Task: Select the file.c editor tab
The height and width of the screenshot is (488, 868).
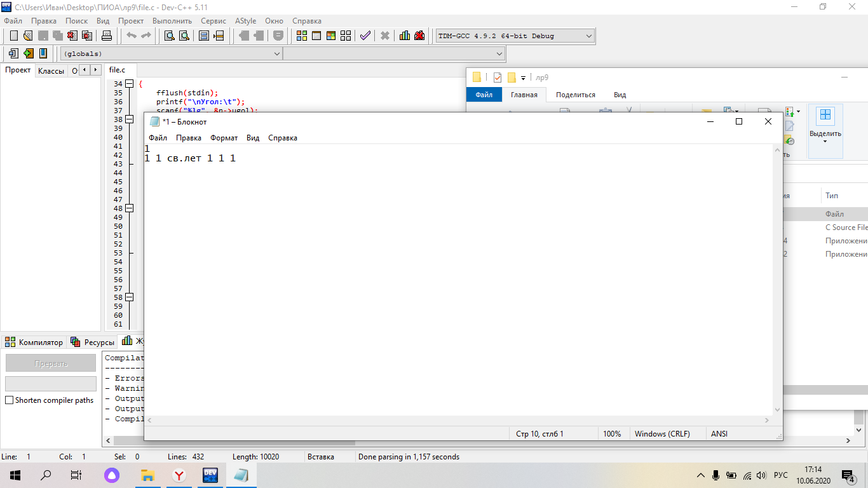Action: [x=118, y=70]
